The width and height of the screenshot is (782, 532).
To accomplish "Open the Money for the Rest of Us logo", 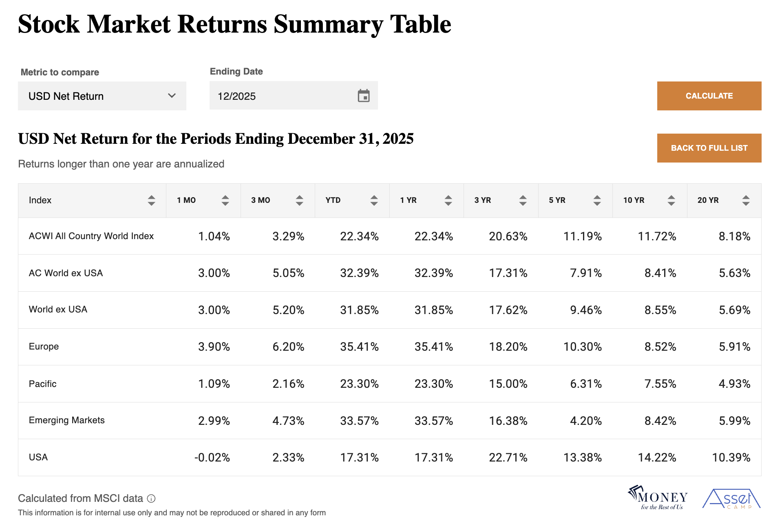I will (658, 498).
